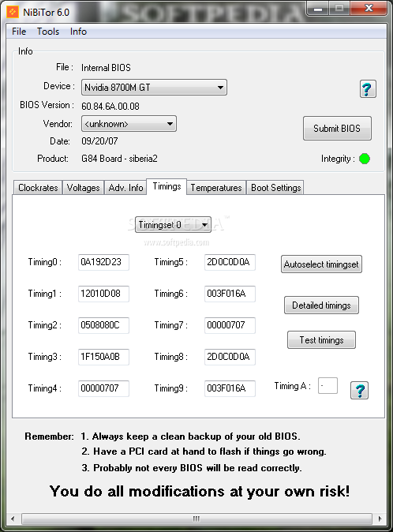Click BIOS version text 60.84.6A.00.08
Image resolution: width=393 pixels, height=532 pixels.
[110, 107]
